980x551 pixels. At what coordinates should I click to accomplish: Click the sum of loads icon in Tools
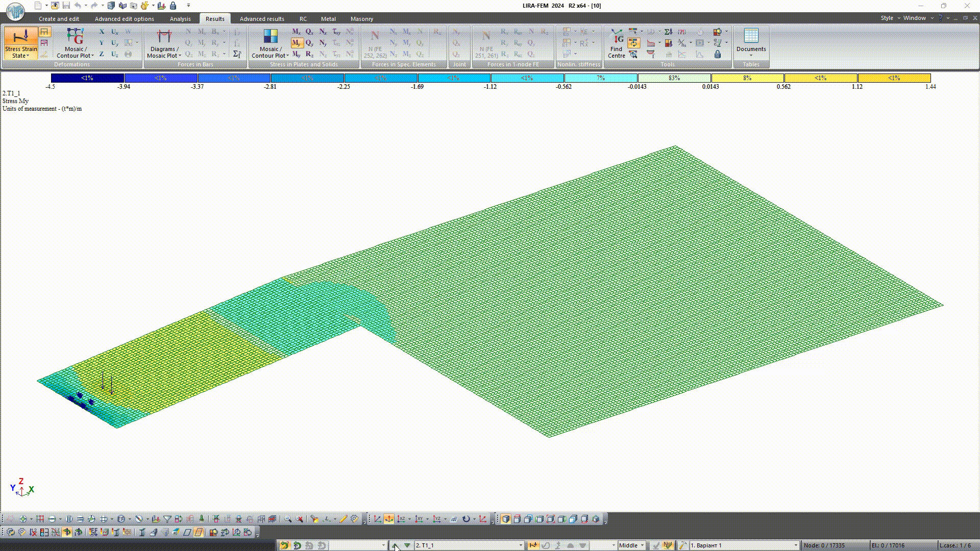point(668,32)
